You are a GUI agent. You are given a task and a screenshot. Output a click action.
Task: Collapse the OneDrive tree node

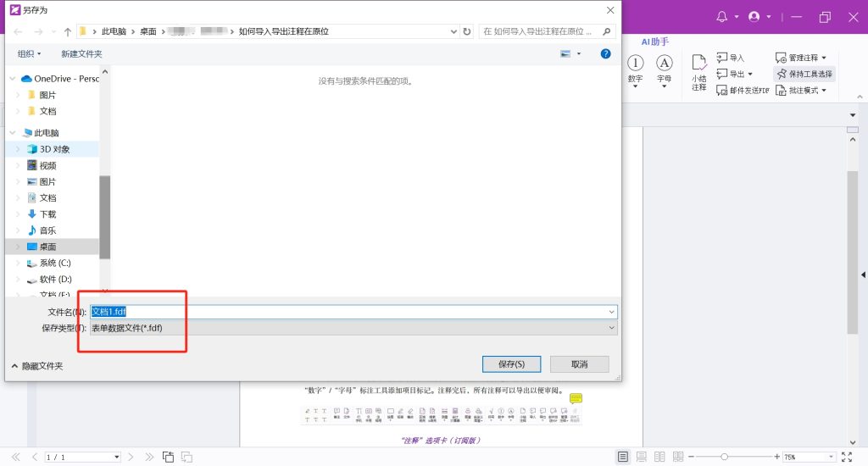(13, 79)
